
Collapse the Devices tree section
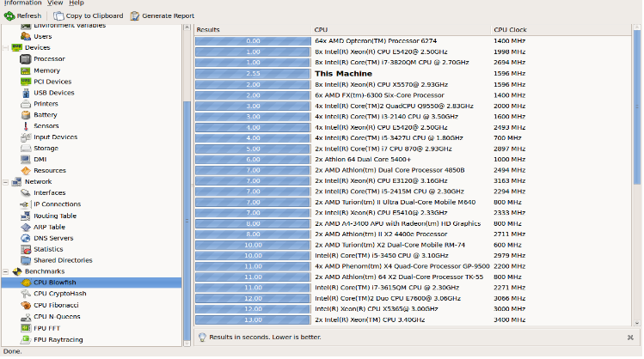5,48
